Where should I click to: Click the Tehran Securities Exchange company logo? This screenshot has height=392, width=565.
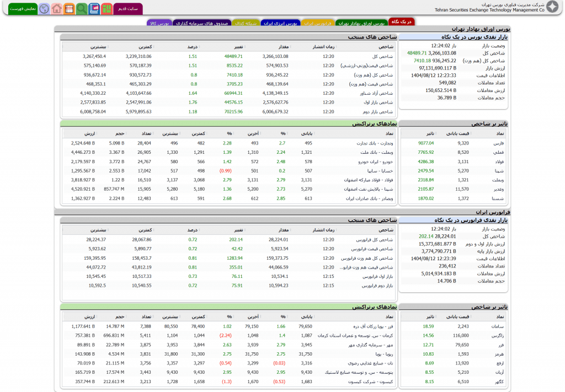[x=552, y=7]
